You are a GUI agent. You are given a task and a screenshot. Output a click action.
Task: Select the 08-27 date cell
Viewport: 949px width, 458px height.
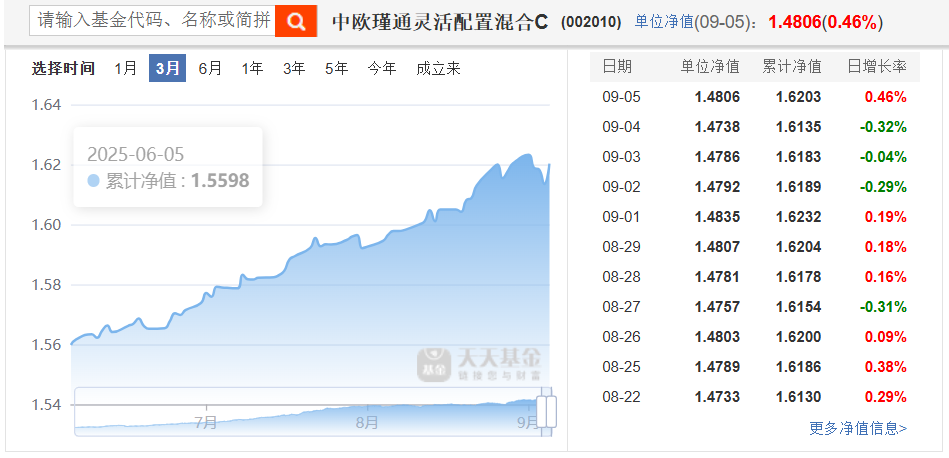[x=622, y=307]
